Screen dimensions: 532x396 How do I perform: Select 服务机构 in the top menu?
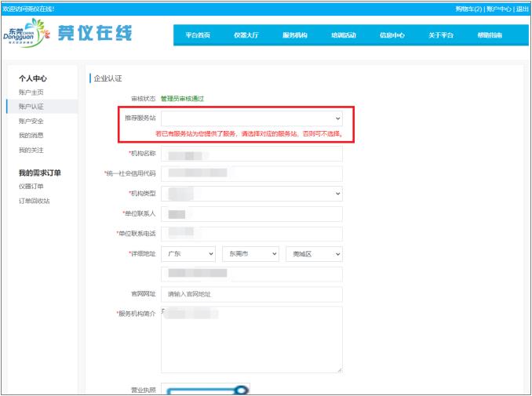(295, 35)
